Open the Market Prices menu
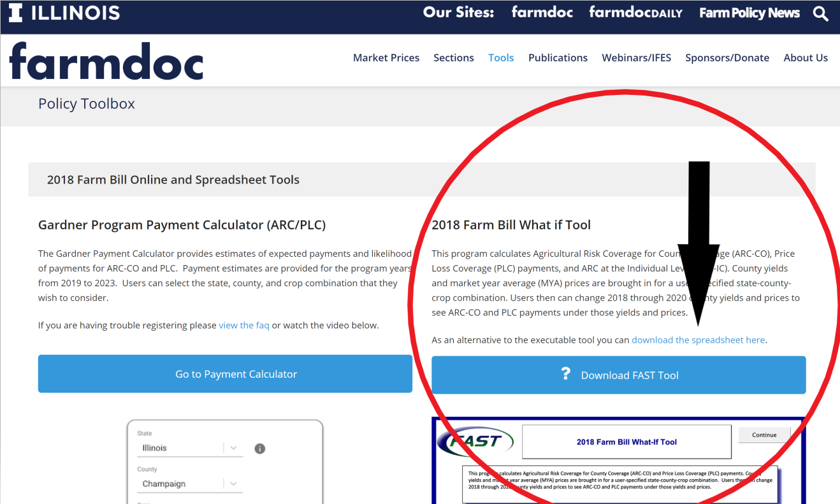Viewport: 840px width, 504px height. [386, 58]
